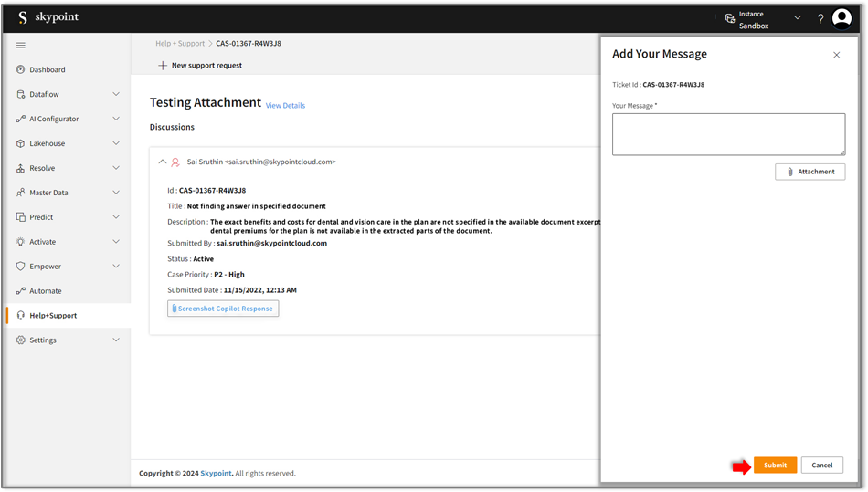Expand the AI Configurator submenu

(x=116, y=119)
